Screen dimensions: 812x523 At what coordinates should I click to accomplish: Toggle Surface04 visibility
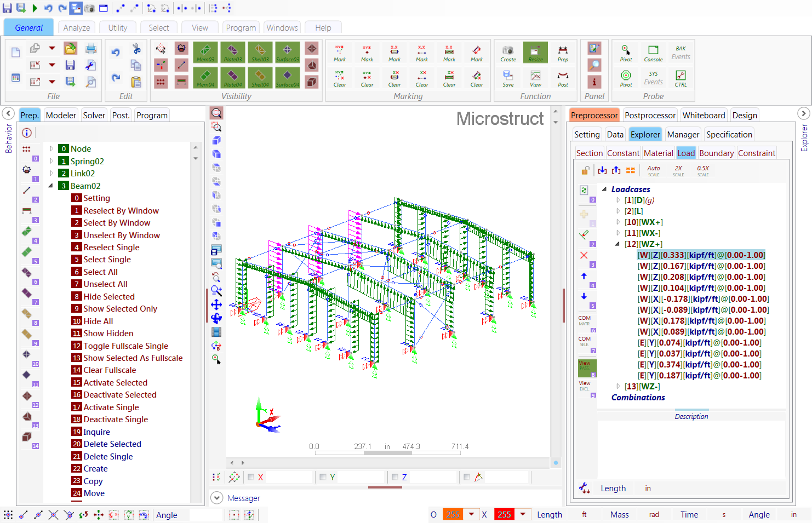coord(288,78)
